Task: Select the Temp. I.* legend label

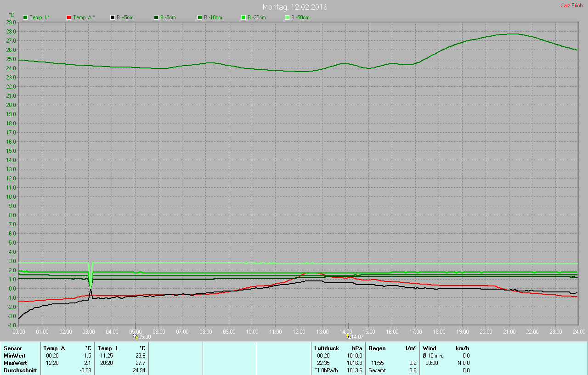Action: point(40,17)
